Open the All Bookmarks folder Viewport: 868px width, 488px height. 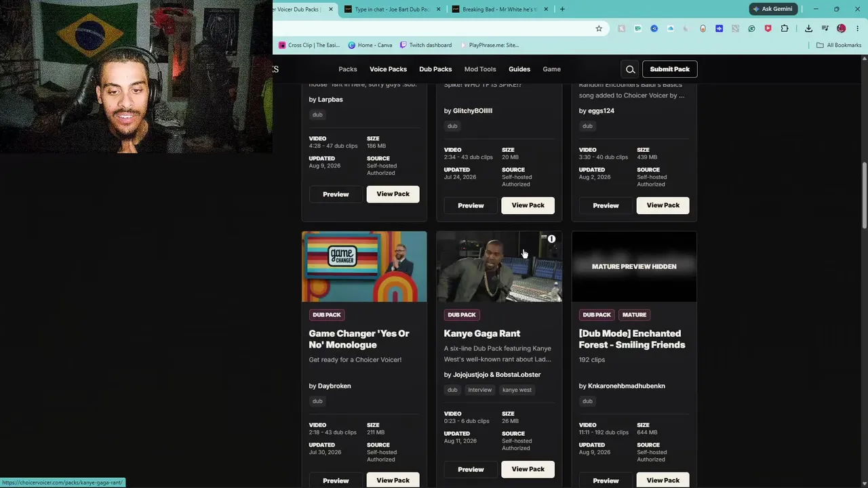(839, 45)
